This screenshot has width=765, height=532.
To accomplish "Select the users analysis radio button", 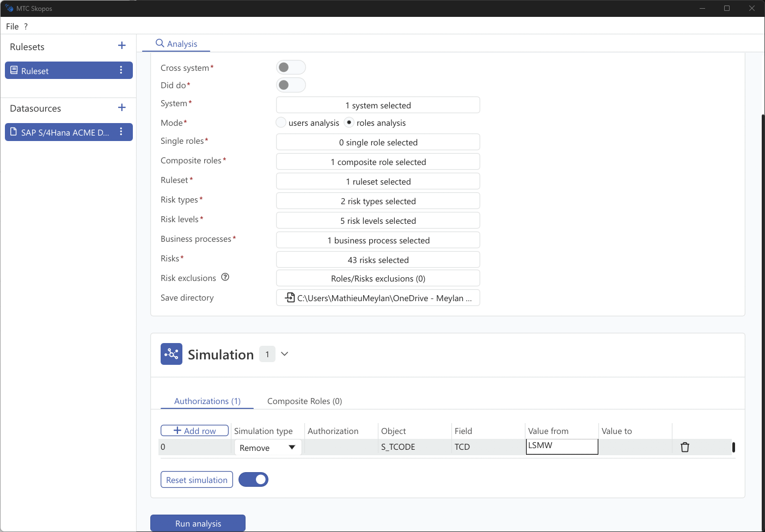I will (x=280, y=122).
